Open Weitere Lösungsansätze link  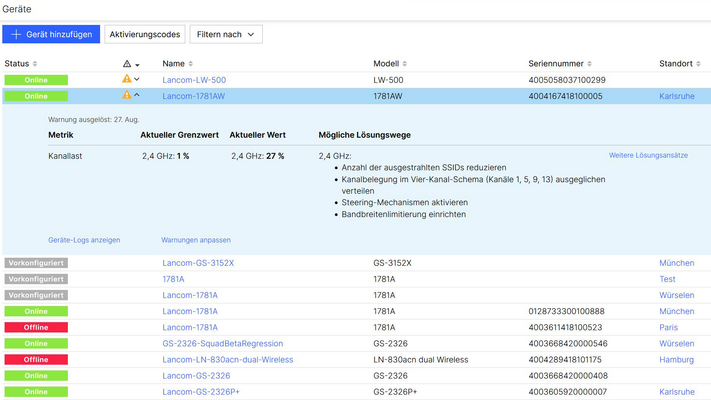tap(648, 156)
